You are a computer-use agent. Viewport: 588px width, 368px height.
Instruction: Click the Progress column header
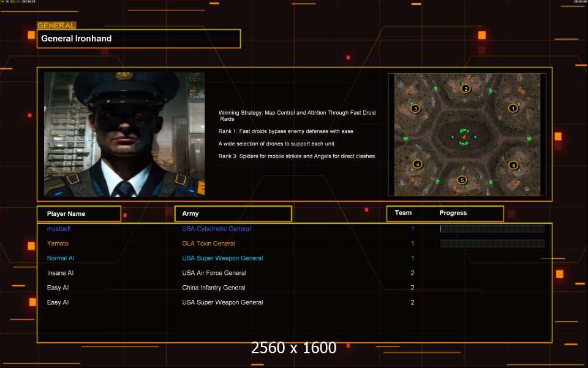(x=453, y=213)
